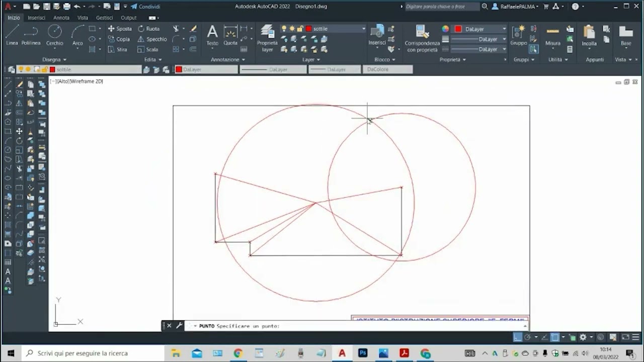
Task: Expand the Disegna panel
Action: click(x=54, y=59)
